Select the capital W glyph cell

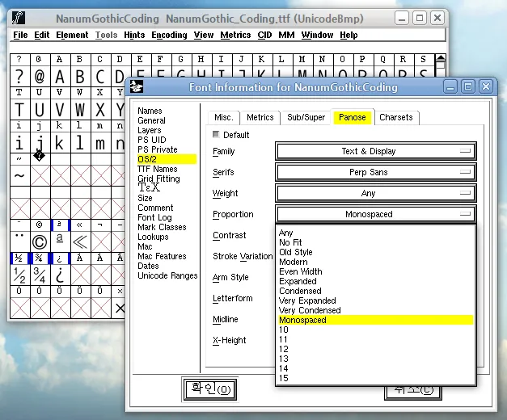[x=80, y=110]
